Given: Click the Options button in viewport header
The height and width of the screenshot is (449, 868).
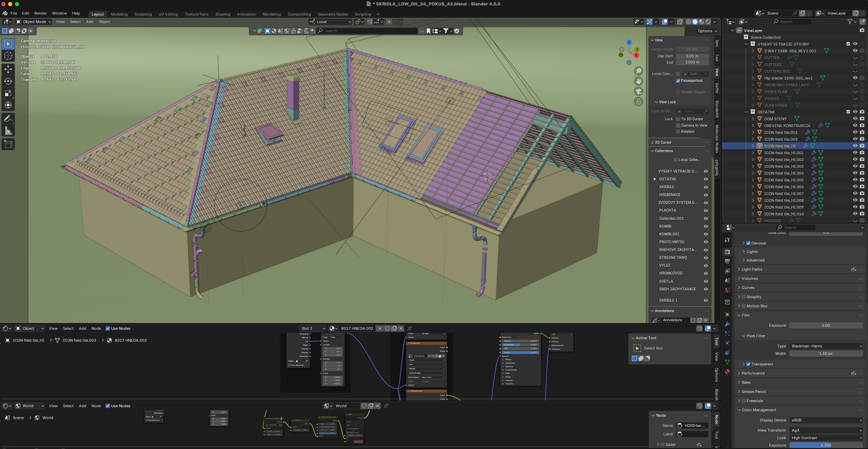Looking at the screenshot, I should pos(707,31).
